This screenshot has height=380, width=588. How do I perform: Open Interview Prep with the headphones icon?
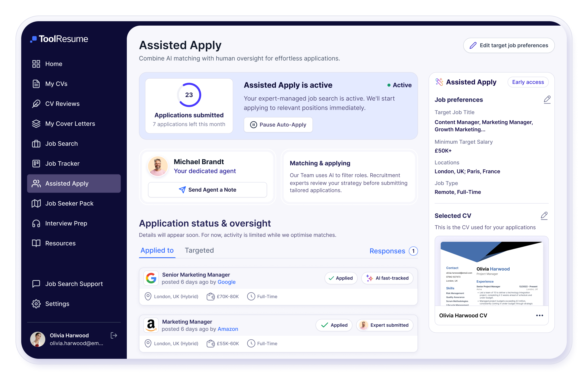[36, 223]
